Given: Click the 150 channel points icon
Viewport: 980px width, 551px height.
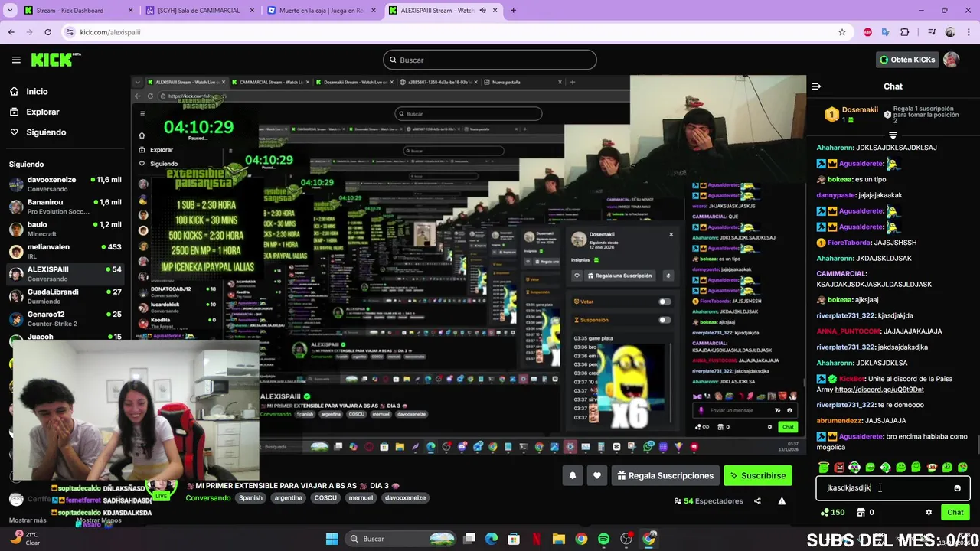Looking at the screenshot, I should (x=832, y=513).
